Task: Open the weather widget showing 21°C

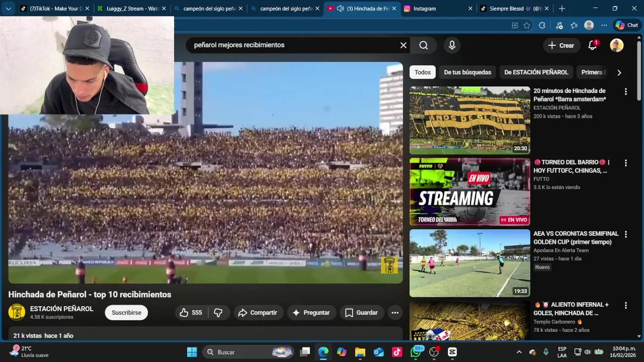Action: (x=30, y=352)
